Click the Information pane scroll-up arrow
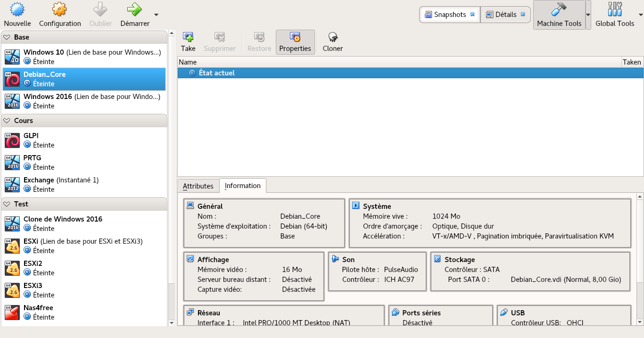The width and height of the screenshot is (644, 338). 640,196
